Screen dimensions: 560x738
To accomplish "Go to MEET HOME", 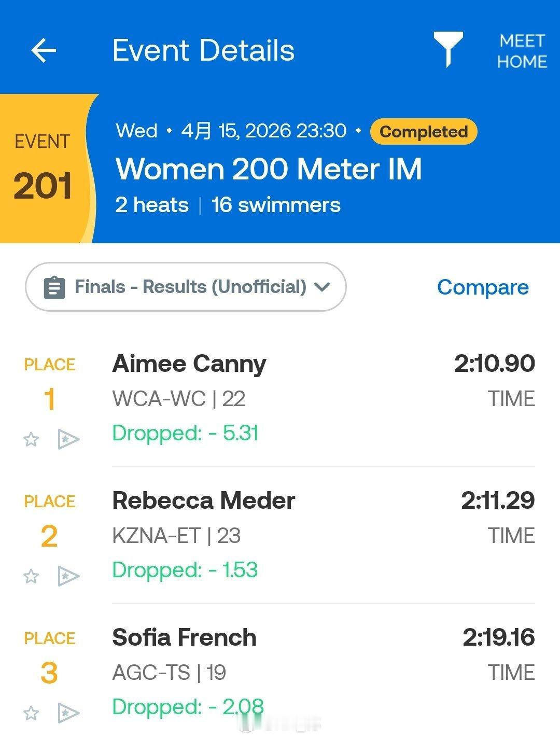I will 522,51.
